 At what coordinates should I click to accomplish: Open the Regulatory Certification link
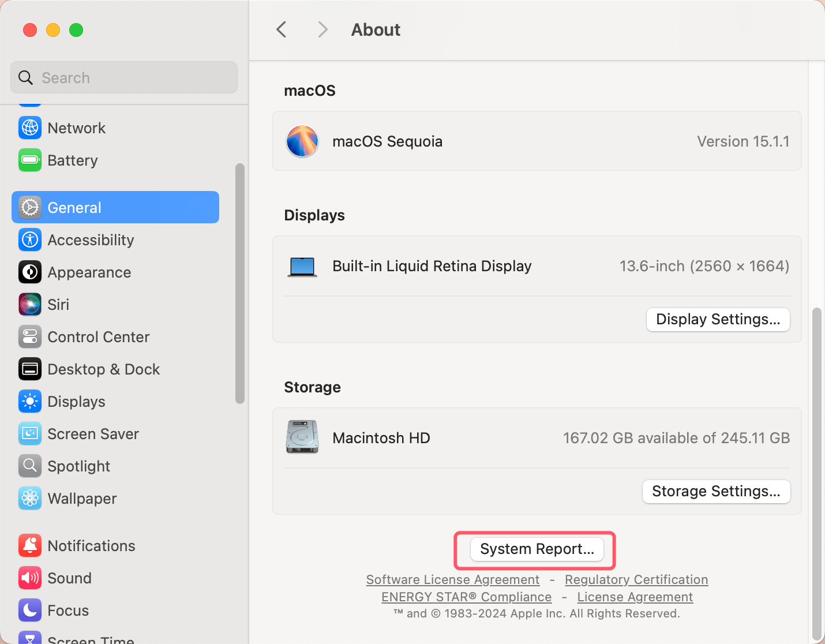click(x=636, y=579)
